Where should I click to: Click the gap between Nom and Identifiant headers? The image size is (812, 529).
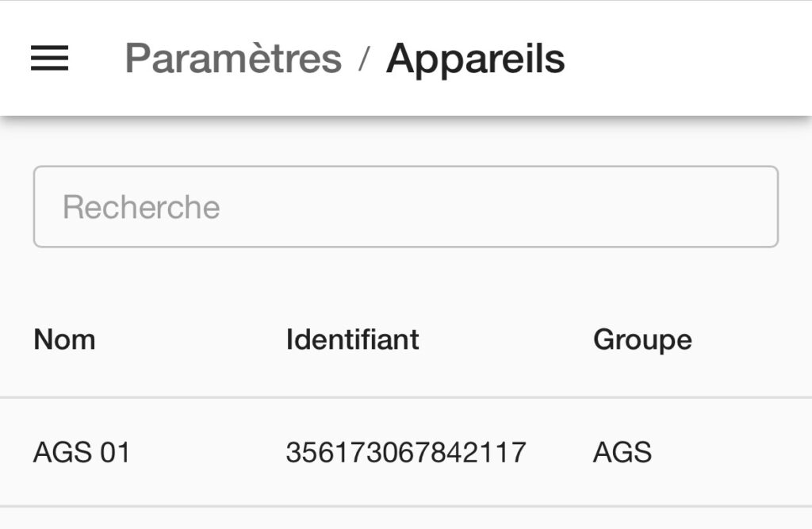pyautogui.click(x=190, y=339)
